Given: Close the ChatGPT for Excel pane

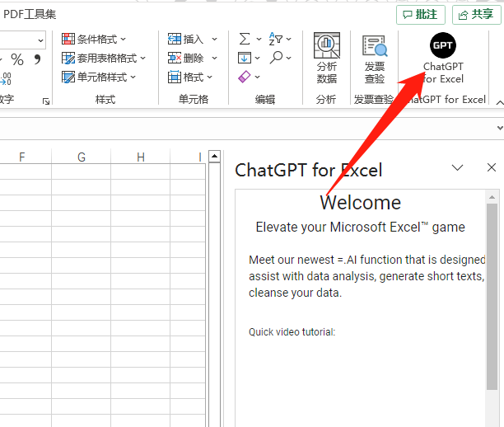Looking at the screenshot, I should click(492, 167).
